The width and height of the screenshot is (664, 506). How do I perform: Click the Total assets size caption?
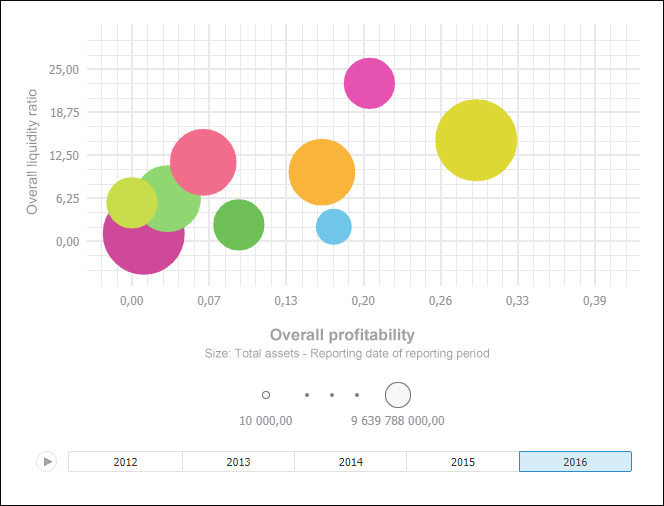pyautogui.click(x=346, y=354)
